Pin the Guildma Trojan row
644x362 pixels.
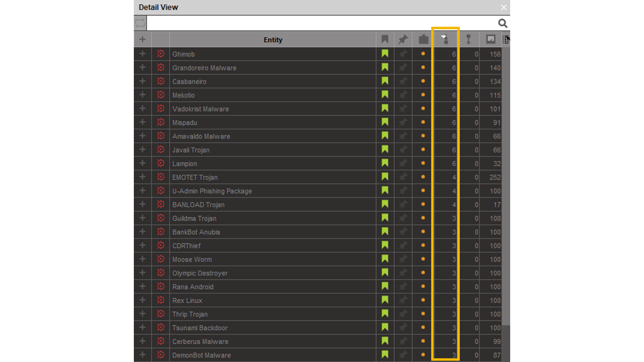[403, 218]
